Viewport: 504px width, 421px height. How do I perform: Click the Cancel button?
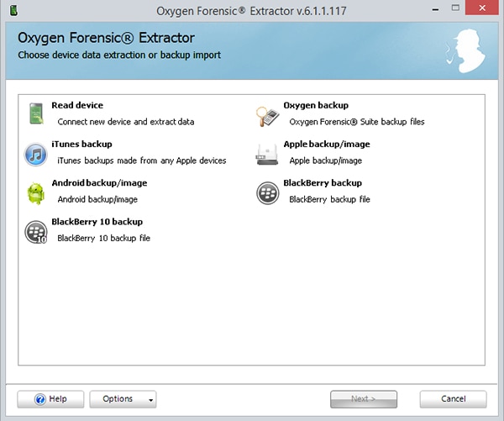(453, 398)
